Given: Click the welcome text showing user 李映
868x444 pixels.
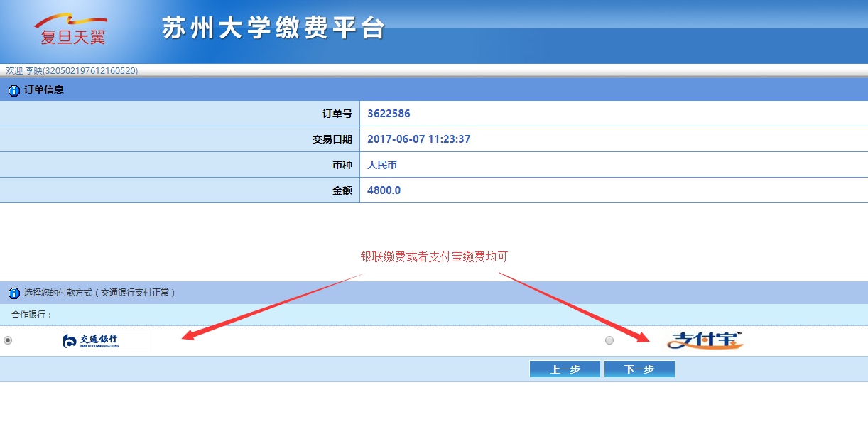Looking at the screenshot, I should [72, 71].
